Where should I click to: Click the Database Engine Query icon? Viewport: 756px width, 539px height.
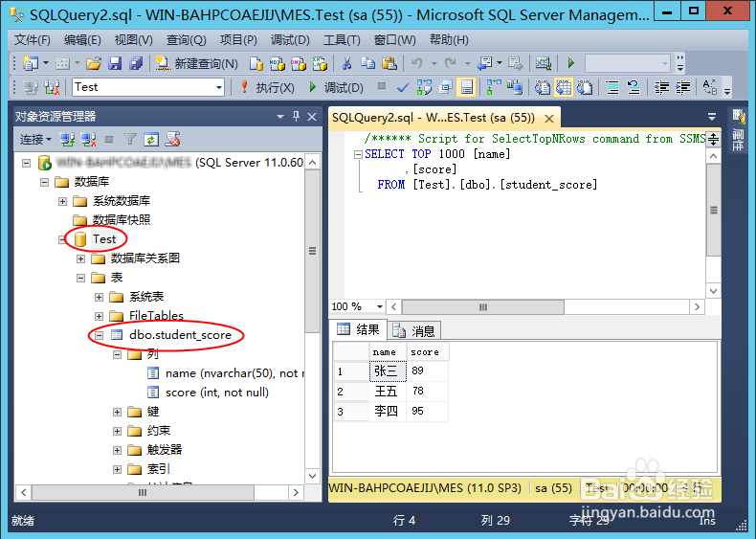[x=256, y=63]
